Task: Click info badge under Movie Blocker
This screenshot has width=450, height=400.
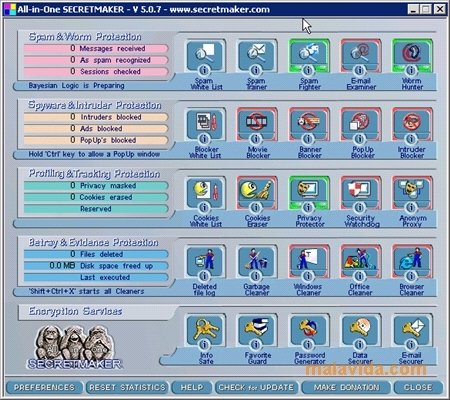Action: pos(256,139)
